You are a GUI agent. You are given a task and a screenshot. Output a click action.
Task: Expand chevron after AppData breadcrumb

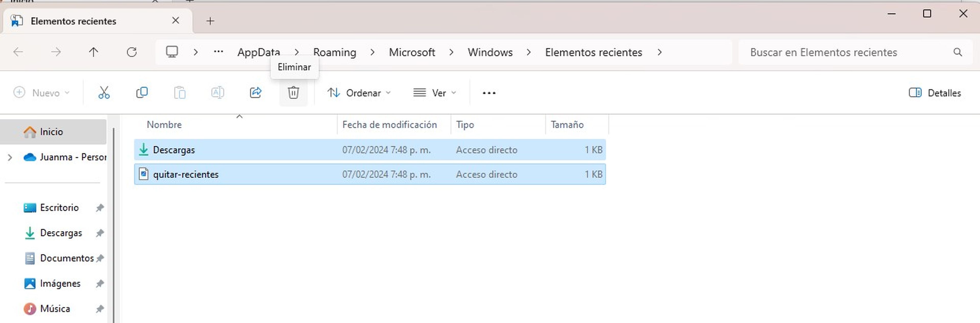coord(297,52)
